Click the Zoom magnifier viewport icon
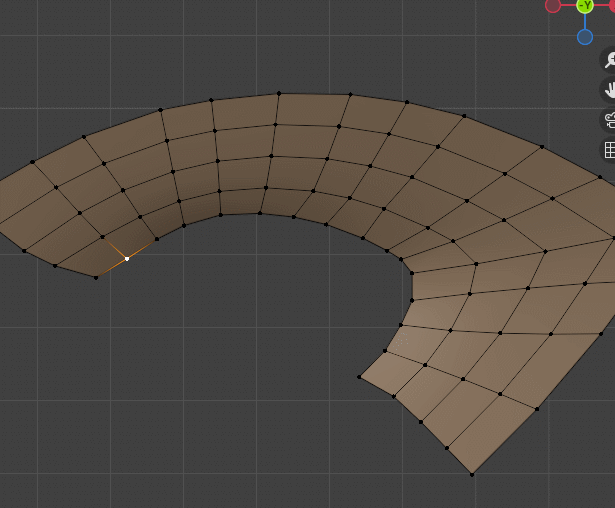The image size is (615, 508). click(609, 60)
